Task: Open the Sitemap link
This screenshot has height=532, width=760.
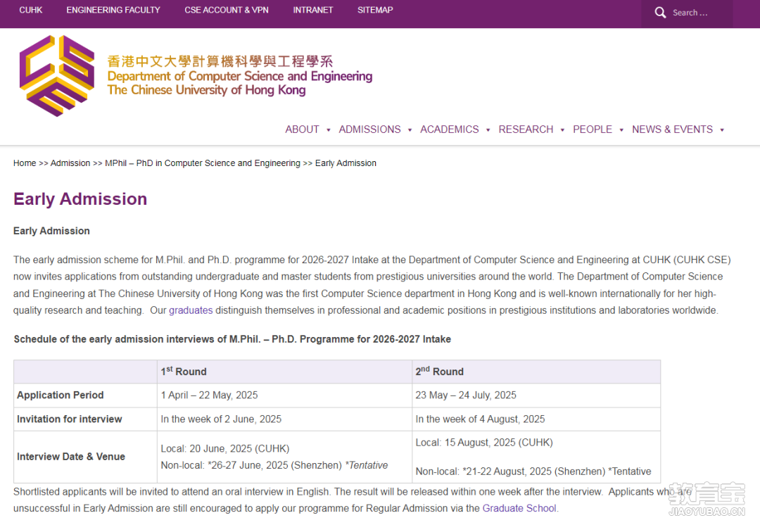Action: tap(375, 10)
